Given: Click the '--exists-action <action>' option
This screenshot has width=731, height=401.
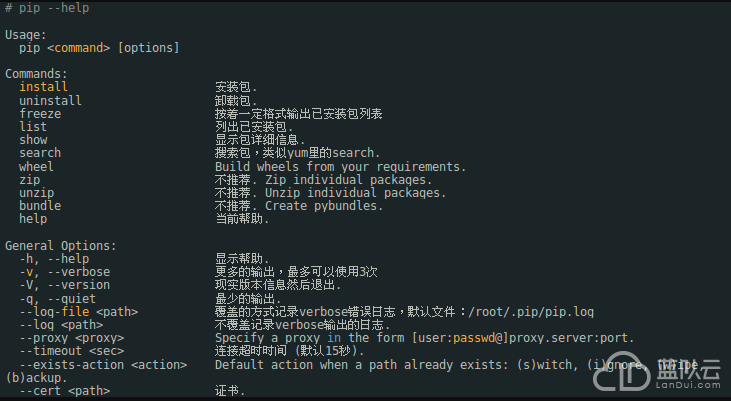Looking at the screenshot, I should pos(103,365).
